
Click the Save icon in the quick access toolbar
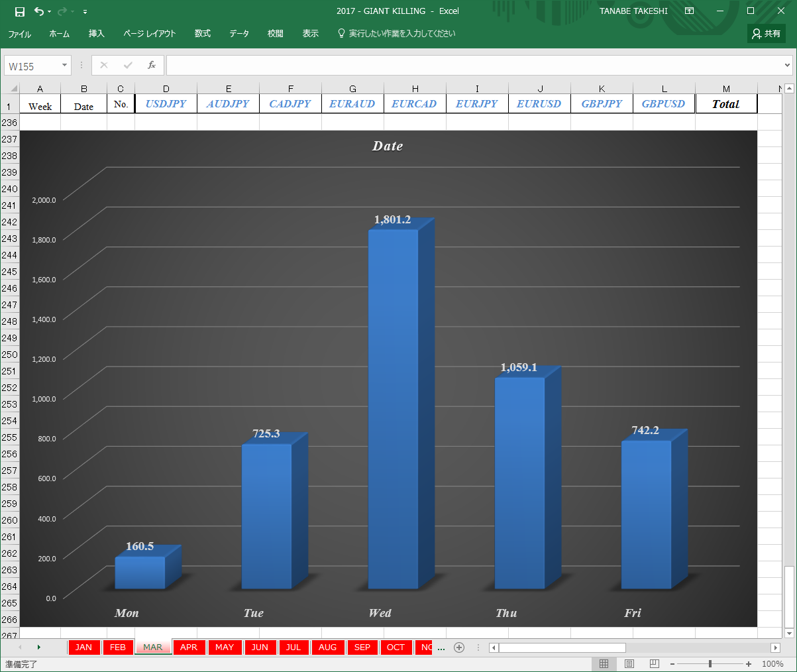[x=20, y=11]
